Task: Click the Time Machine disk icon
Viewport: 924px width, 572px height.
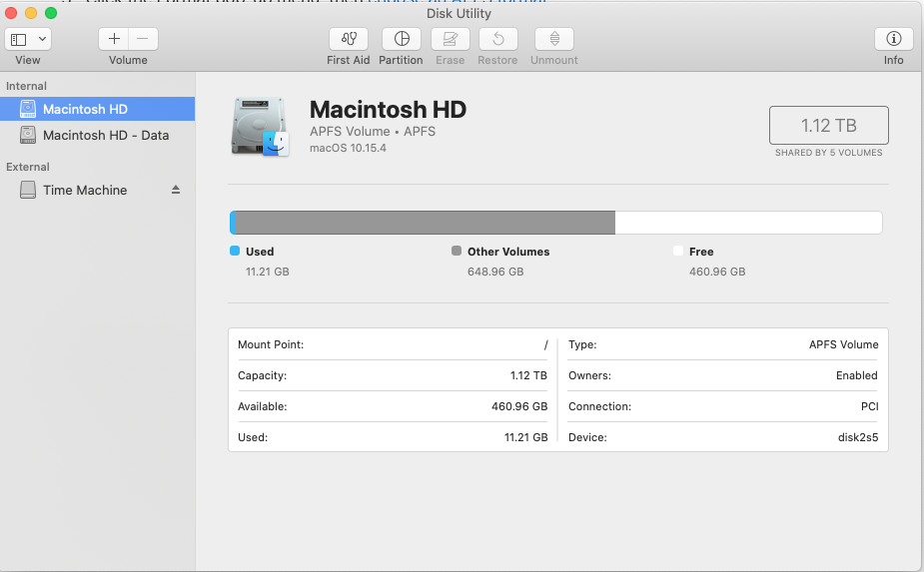Action: tap(28, 190)
